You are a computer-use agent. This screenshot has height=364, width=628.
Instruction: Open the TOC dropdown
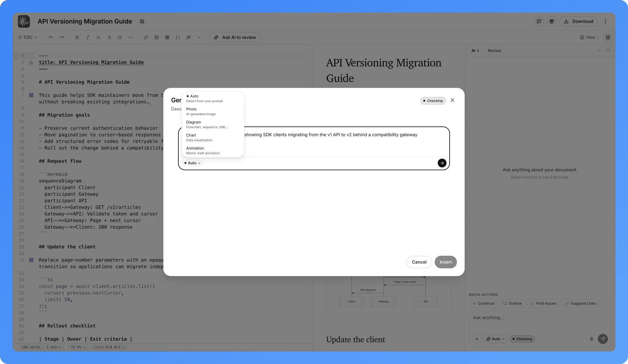[28, 37]
